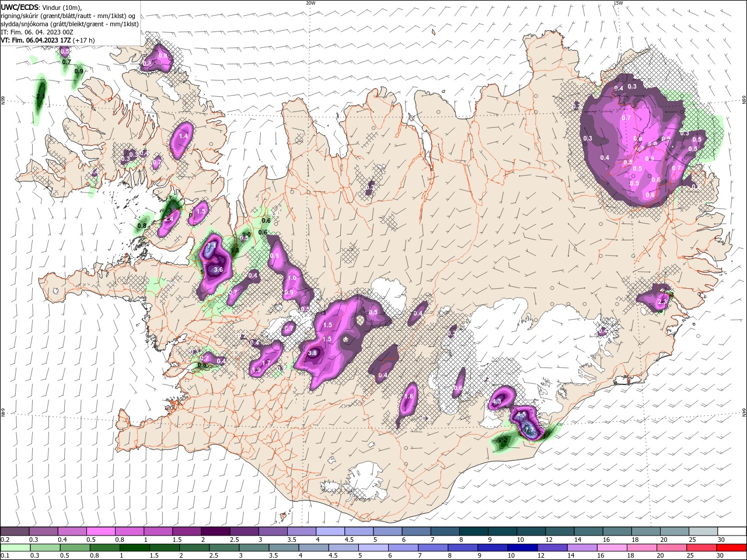Click the 2.1 value in the green offshore area
This screenshot has width=747, height=560.
(x=40, y=96)
